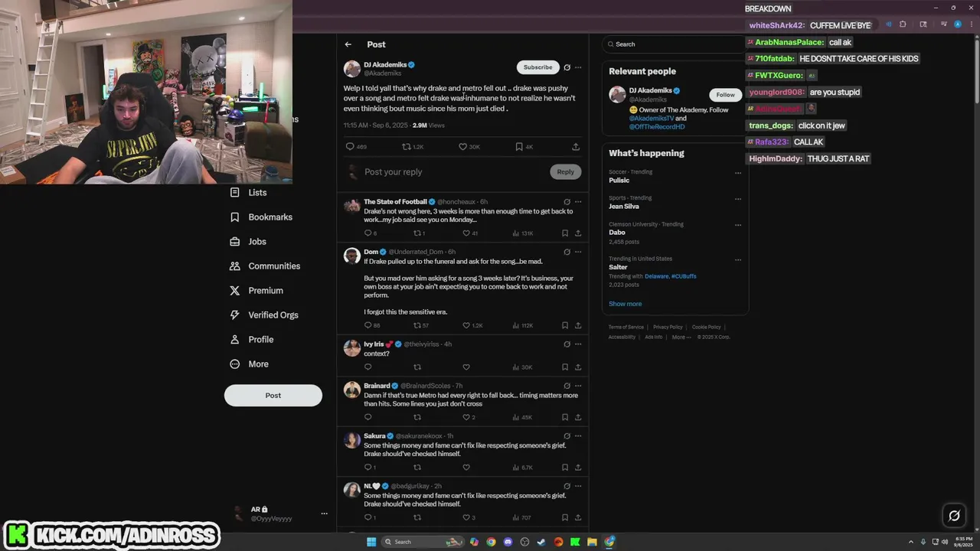Open more options on Sakura's reply

click(578, 436)
